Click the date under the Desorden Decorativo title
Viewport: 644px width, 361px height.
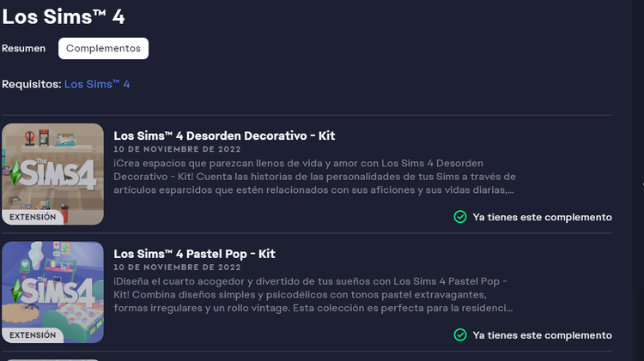[177, 149]
